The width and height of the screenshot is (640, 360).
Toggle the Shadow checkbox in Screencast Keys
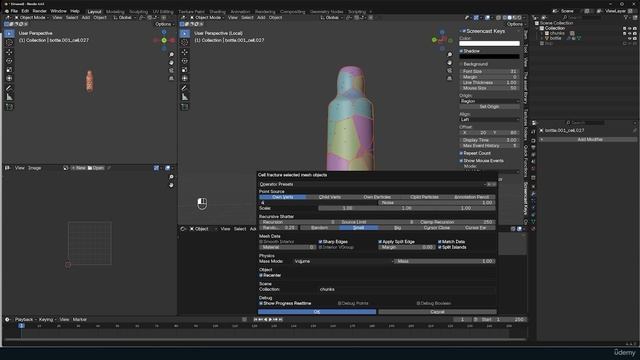coord(462,51)
